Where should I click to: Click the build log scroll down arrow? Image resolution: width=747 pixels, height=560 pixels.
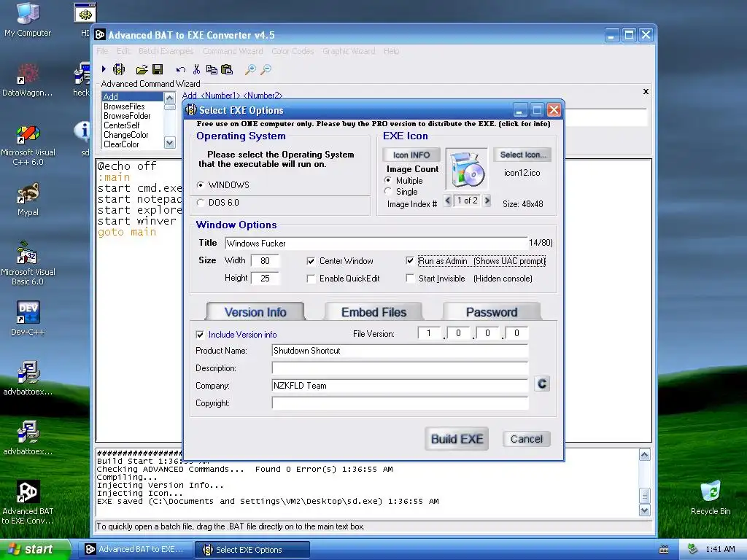(x=645, y=510)
